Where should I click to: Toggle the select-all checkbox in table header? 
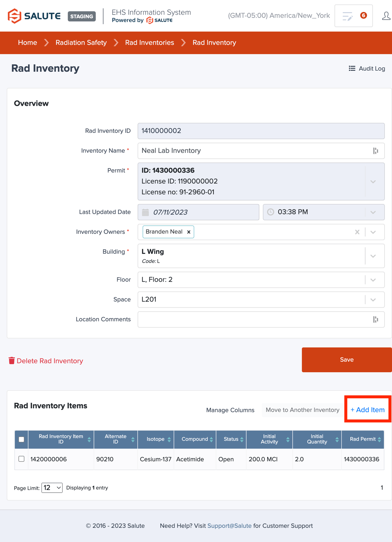22,439
